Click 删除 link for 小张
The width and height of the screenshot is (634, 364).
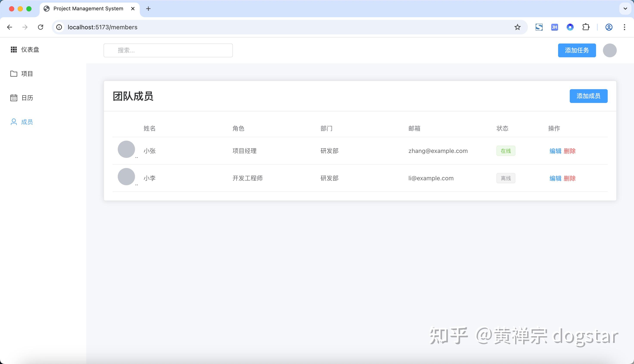[x=570, y=151]
